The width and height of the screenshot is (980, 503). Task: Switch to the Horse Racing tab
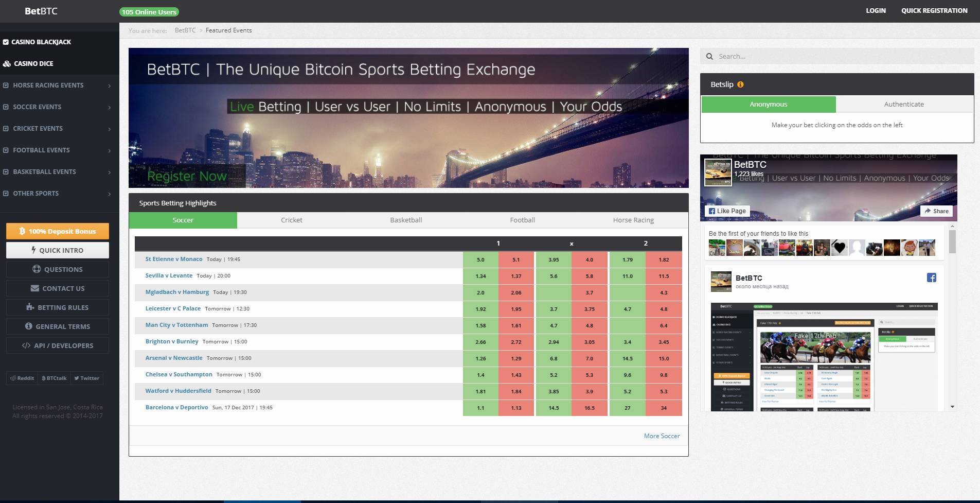pyautogui.click(x=633, y=220)
